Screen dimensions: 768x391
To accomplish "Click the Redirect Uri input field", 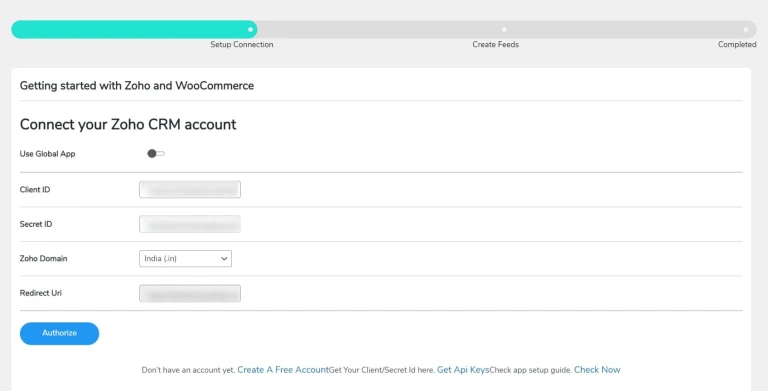I will (190, 293).
